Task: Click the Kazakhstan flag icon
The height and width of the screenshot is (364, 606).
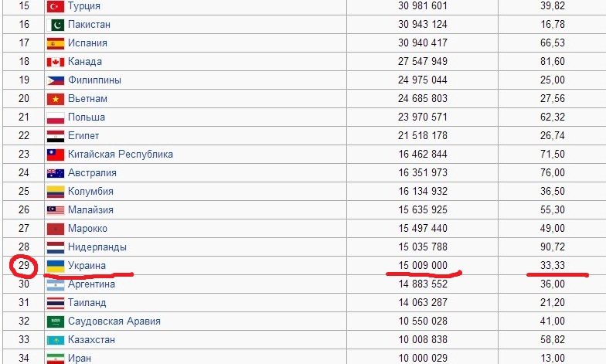Action: pos(55,340)
